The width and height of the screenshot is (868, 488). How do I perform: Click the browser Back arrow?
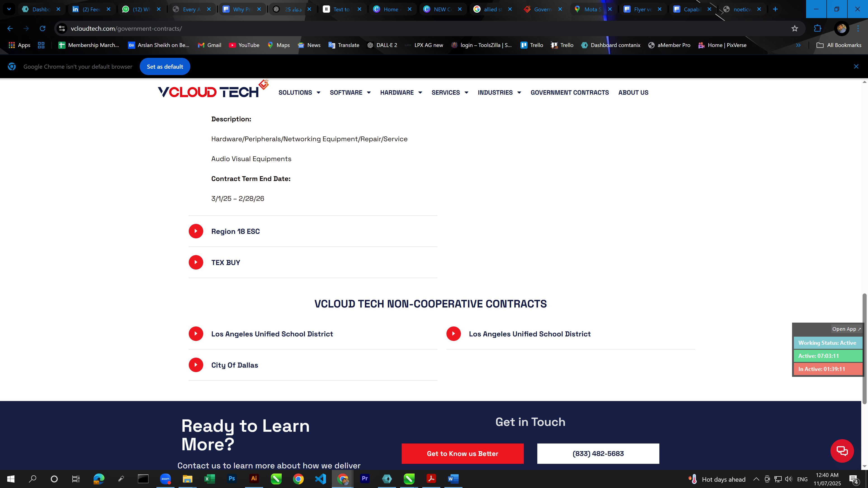(10, 29)
